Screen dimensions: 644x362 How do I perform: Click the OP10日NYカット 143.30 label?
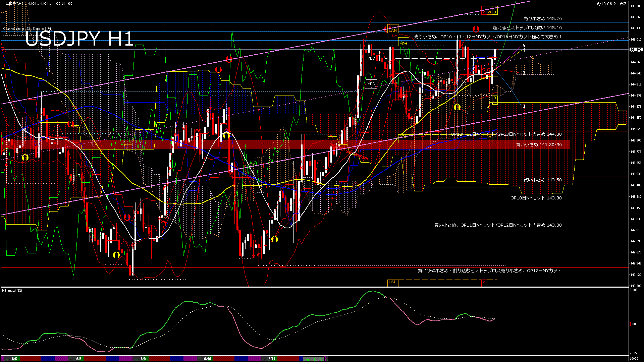tap(536, 198)
